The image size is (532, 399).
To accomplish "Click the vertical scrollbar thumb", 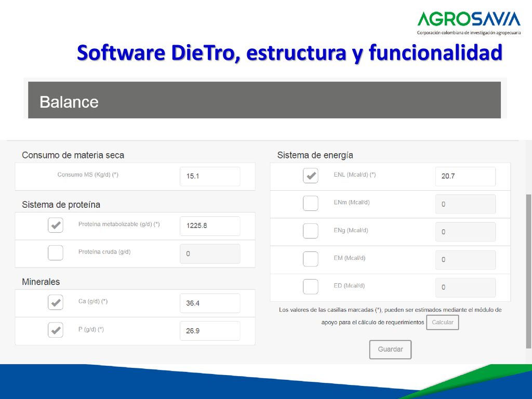I will click(528, 271).
